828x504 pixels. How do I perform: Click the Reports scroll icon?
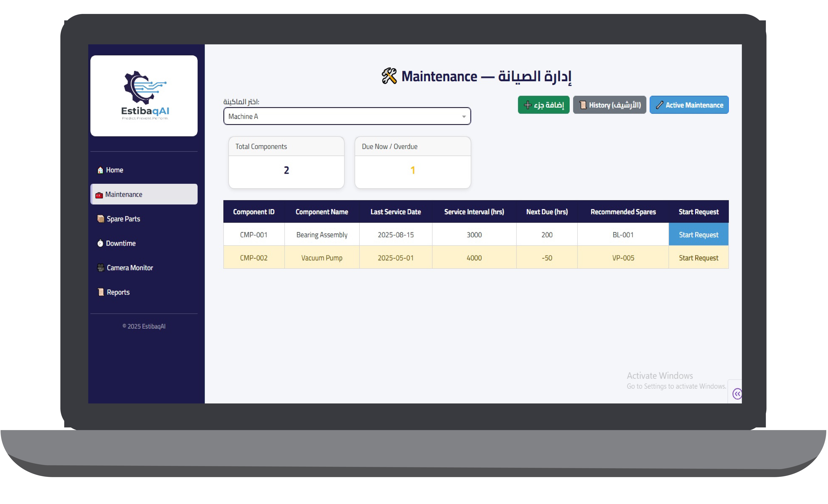(100, 292)
